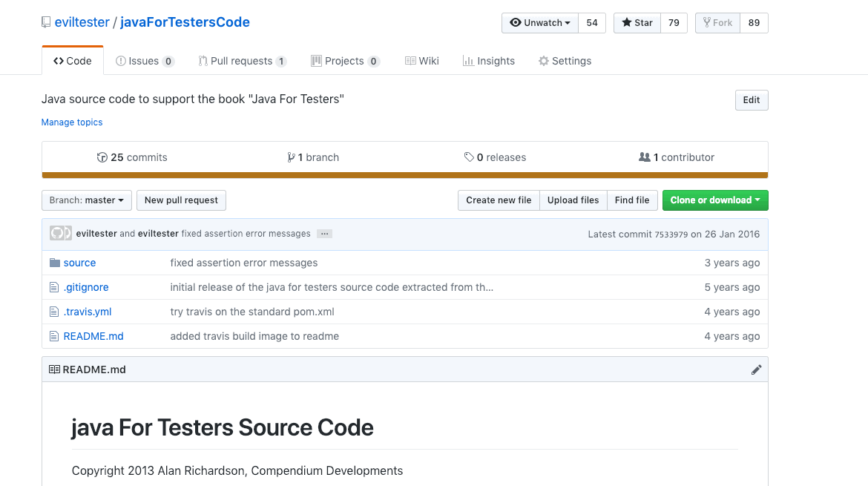Click the source folder icon
This screenshot has width=868, height=486.
point(54,263)
